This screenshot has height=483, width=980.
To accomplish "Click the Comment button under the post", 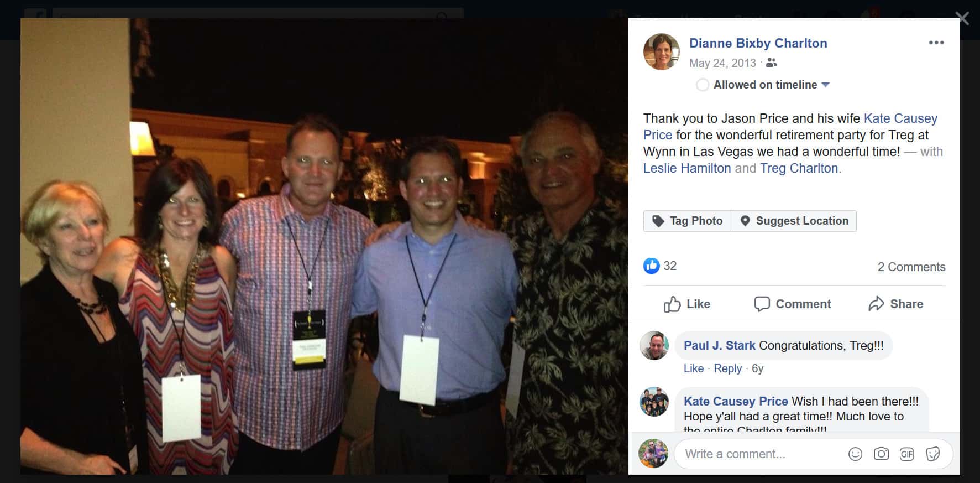I will coord(793,304).
